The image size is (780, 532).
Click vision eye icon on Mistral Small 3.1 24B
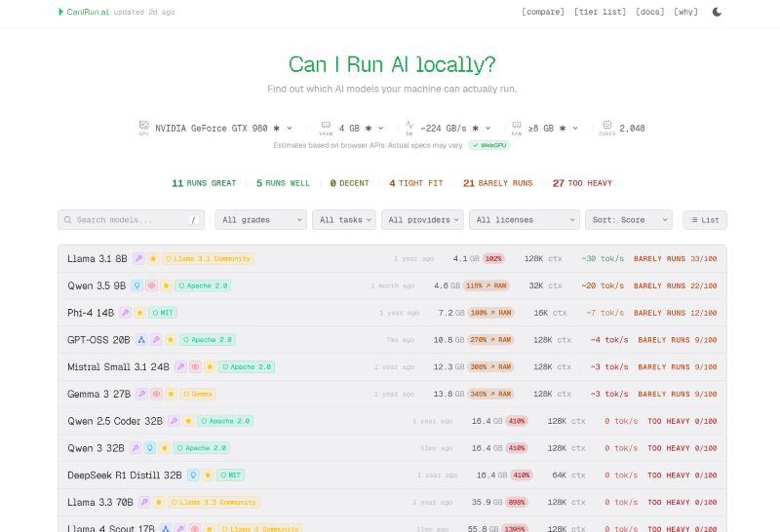tap(196, 367)
